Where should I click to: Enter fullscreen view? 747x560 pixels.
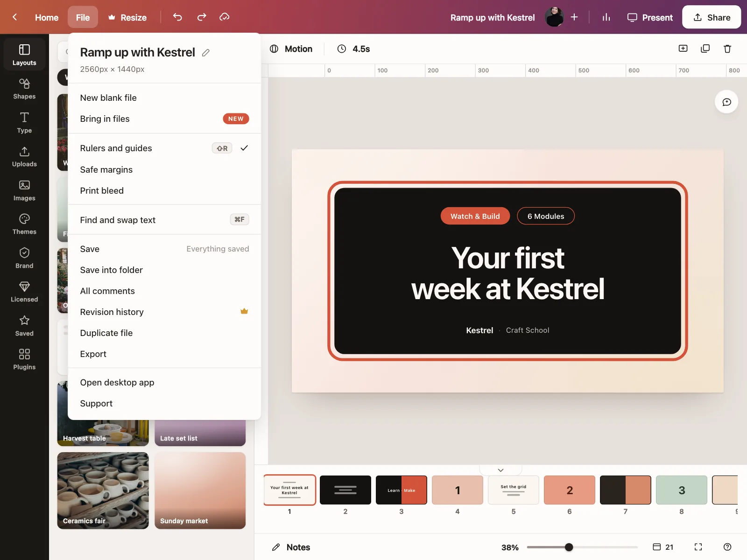pyautogui.click(x=698, y=547)
